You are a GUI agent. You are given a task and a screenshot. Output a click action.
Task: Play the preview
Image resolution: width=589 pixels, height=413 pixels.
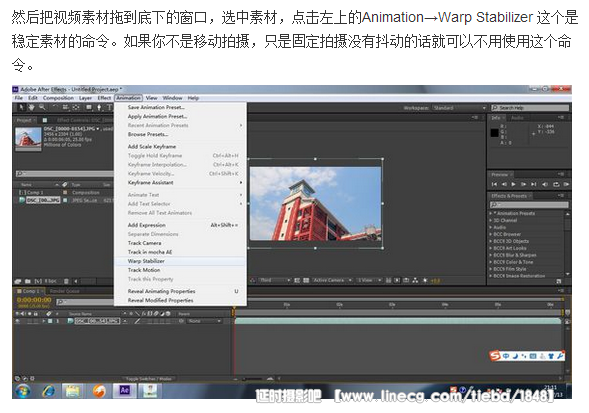(513, 184)
